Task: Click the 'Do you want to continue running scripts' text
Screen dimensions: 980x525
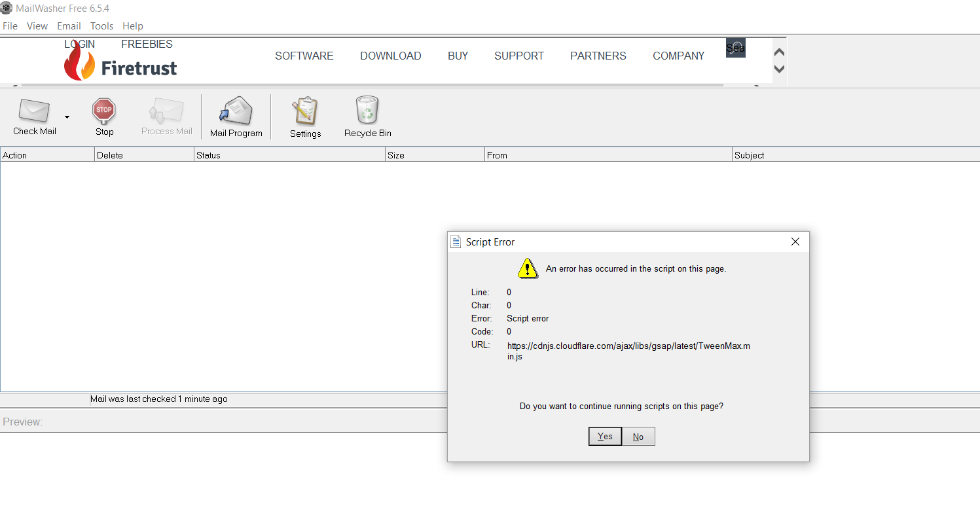Action: 621,406
